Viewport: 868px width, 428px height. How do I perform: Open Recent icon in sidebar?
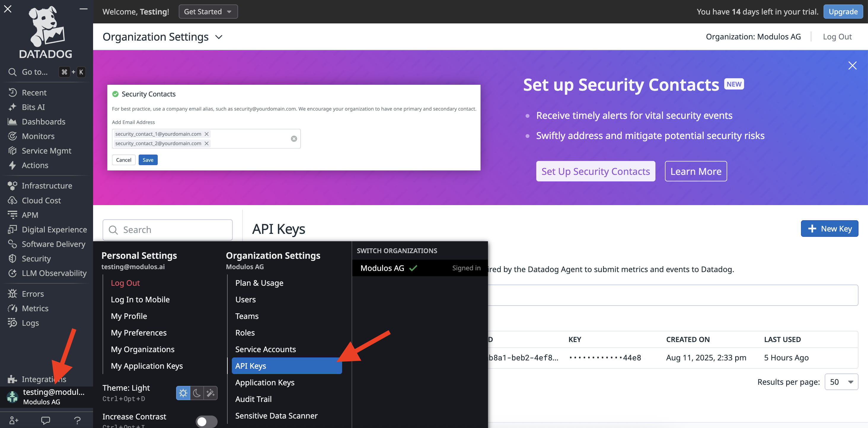(x=12, y=92)
